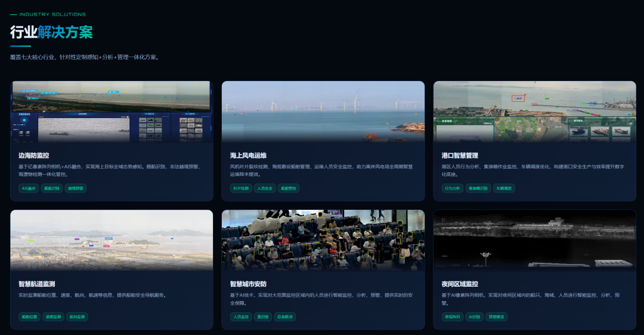Image resolution: width=644 pixels, height=335 pixels.
Task: Select the 车辆调度 tag
Action: coord(504,188)
